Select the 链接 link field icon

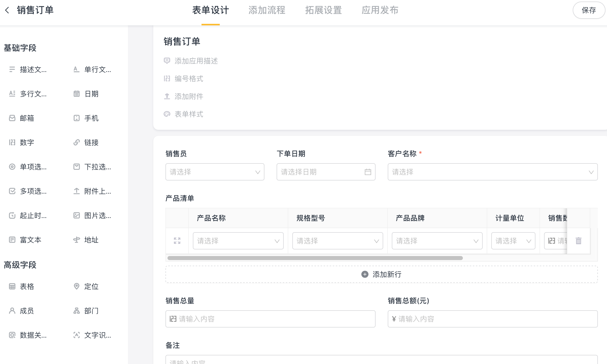click(x=76, y=142)
